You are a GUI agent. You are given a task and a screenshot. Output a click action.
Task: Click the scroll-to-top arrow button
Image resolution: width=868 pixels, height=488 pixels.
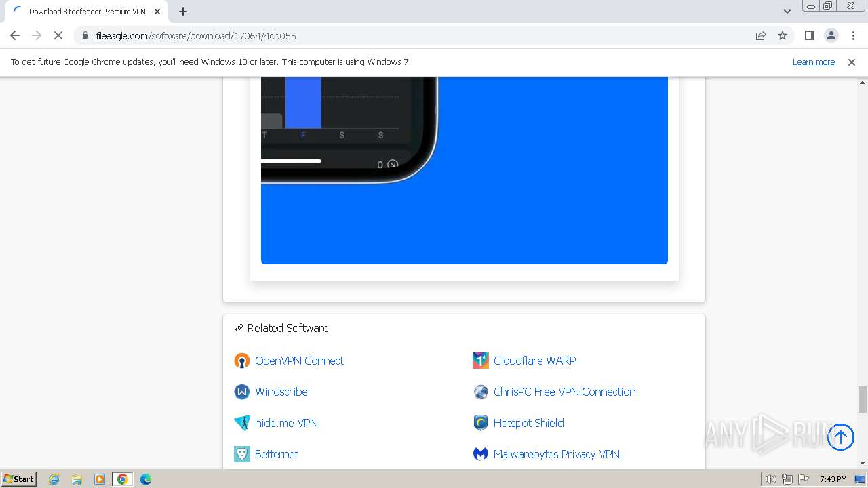point(841,436)
